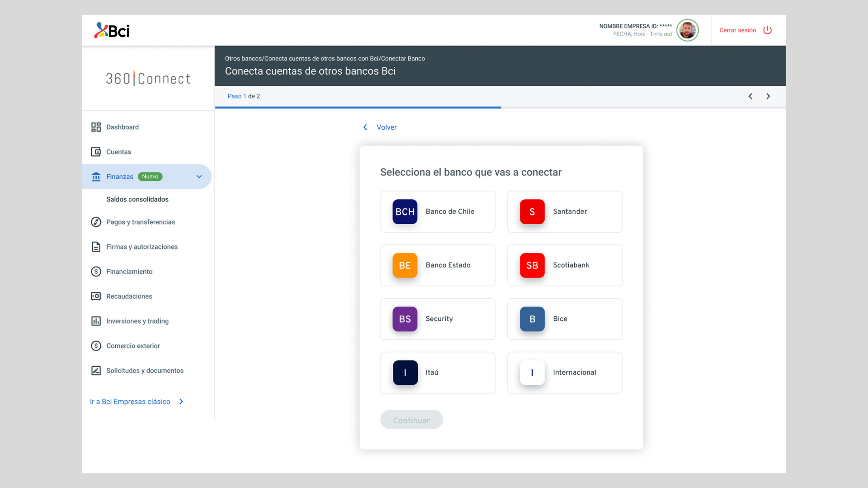Click the Financiamiento dollar icon
868x488 pixels.
tap(96, 272)
